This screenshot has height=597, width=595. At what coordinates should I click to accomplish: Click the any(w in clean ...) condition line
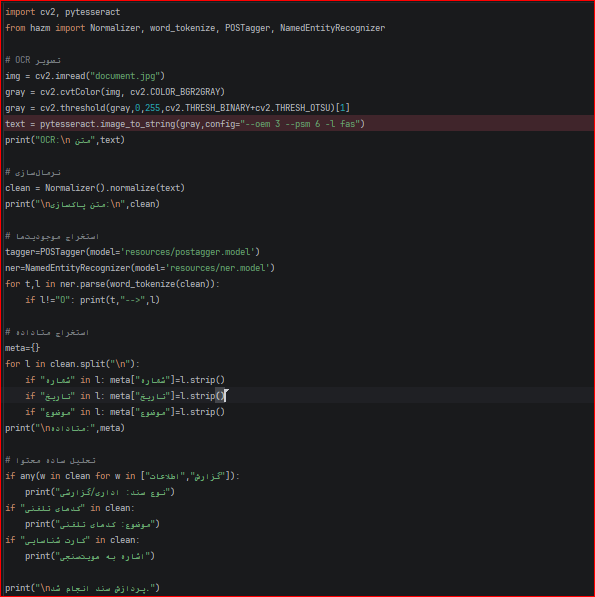pos(123,476)
